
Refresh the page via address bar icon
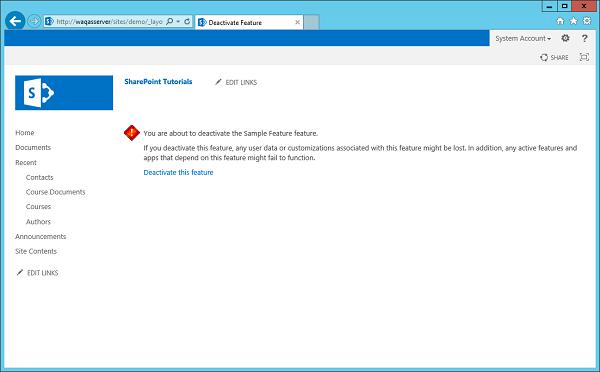pyautogui.click(x=187, y=21)
